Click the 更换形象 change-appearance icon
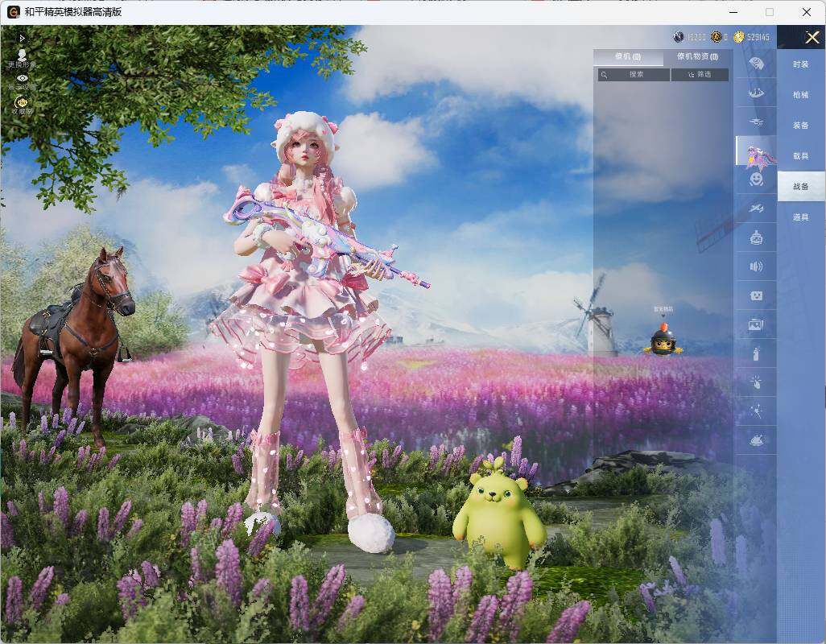The image size is (826, 644). tap(22, 58)
